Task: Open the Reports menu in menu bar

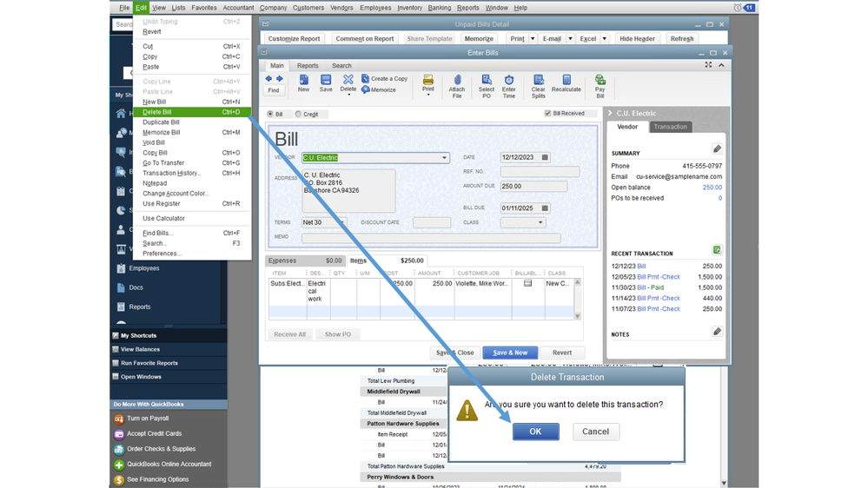Action: [x=467, y=8]
